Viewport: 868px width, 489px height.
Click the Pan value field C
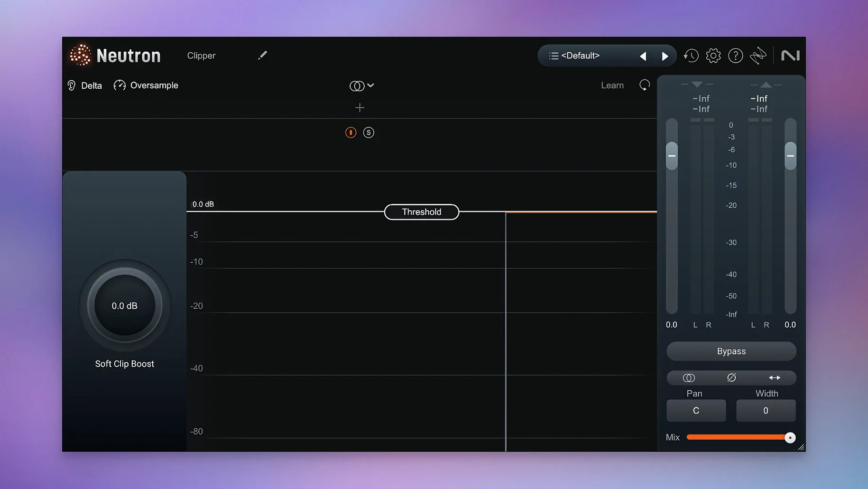click(x=696, y=410)
